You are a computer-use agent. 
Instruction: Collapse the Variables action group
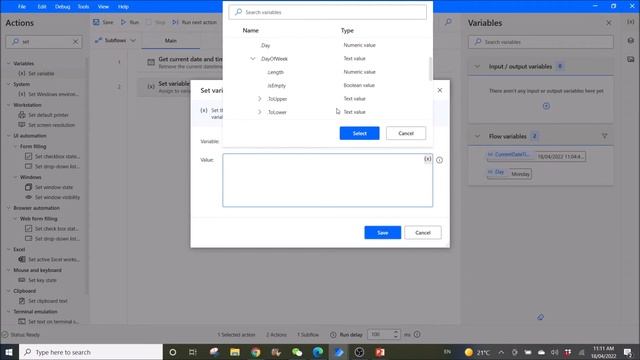coord(9,63)
